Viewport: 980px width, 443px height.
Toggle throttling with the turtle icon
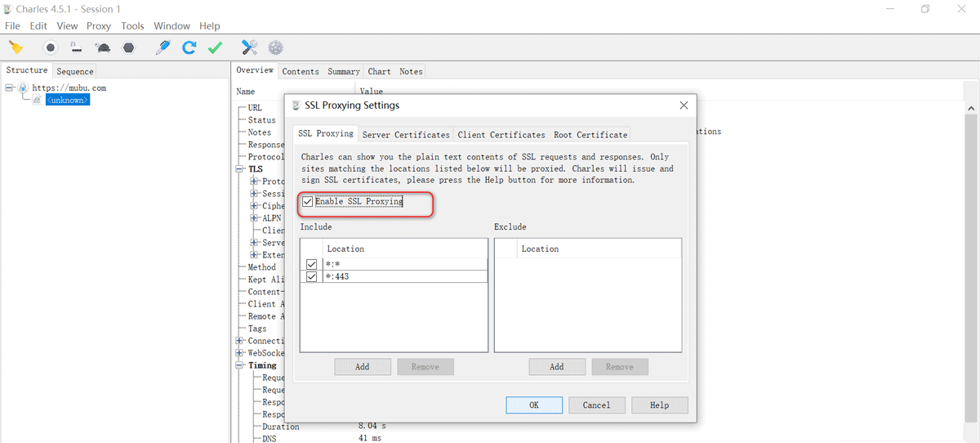103,47
